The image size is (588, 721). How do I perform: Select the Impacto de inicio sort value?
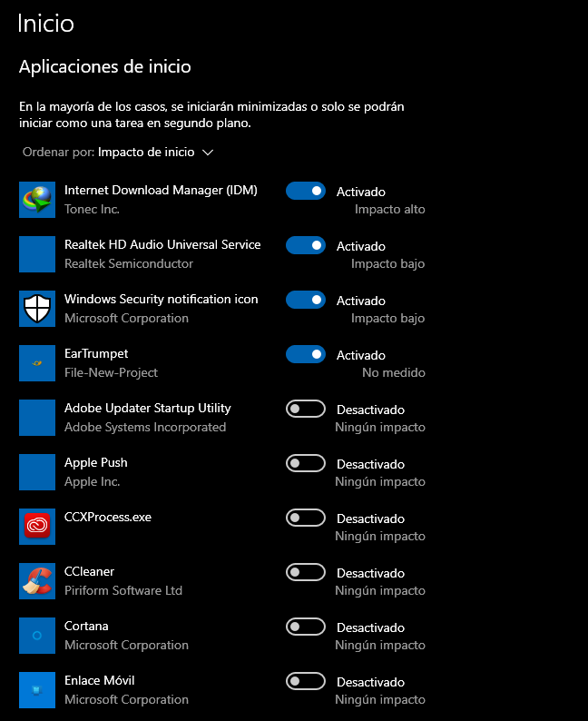pyautogui.click(x=146, y=153)
